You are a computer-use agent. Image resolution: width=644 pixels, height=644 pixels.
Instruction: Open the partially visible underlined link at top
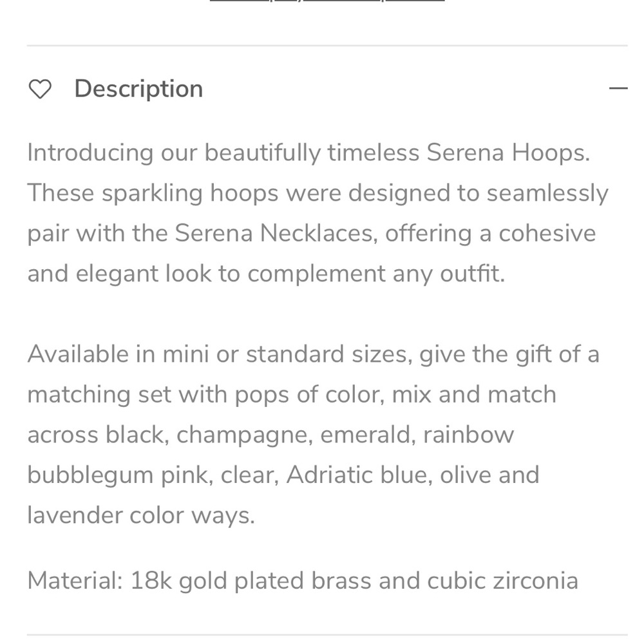point(327,1)
